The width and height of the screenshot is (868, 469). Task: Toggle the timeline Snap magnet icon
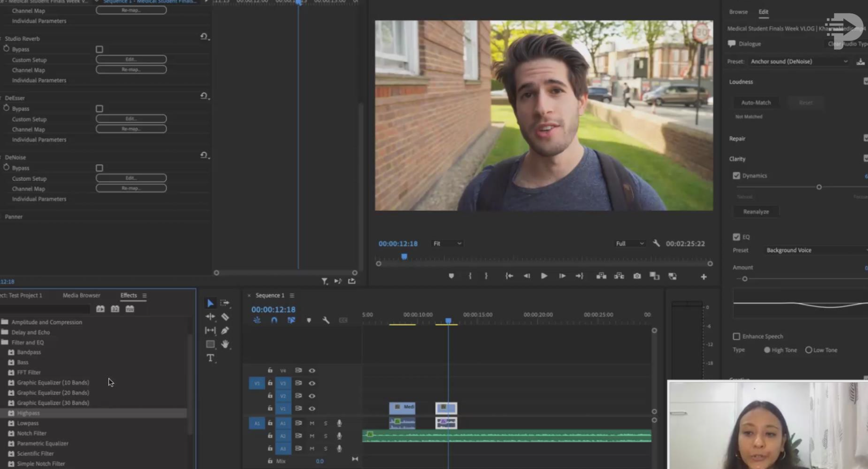(x=274, y=320)
